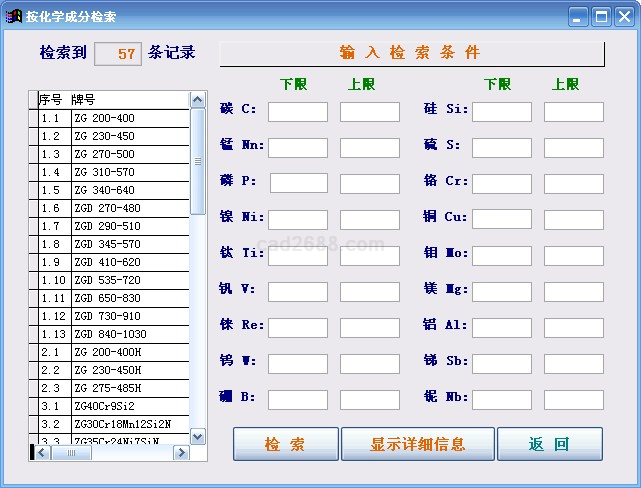Click the 返回 return button
Image resolution: width=641 pixels, height=488 pixels.
coord(549,444)
